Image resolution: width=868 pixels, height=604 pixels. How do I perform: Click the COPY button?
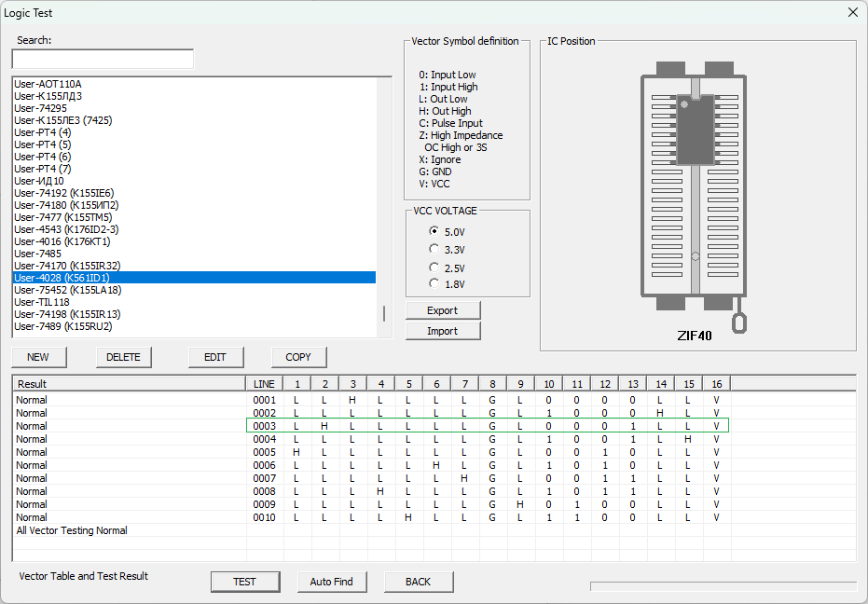click(x=298, y=357)
